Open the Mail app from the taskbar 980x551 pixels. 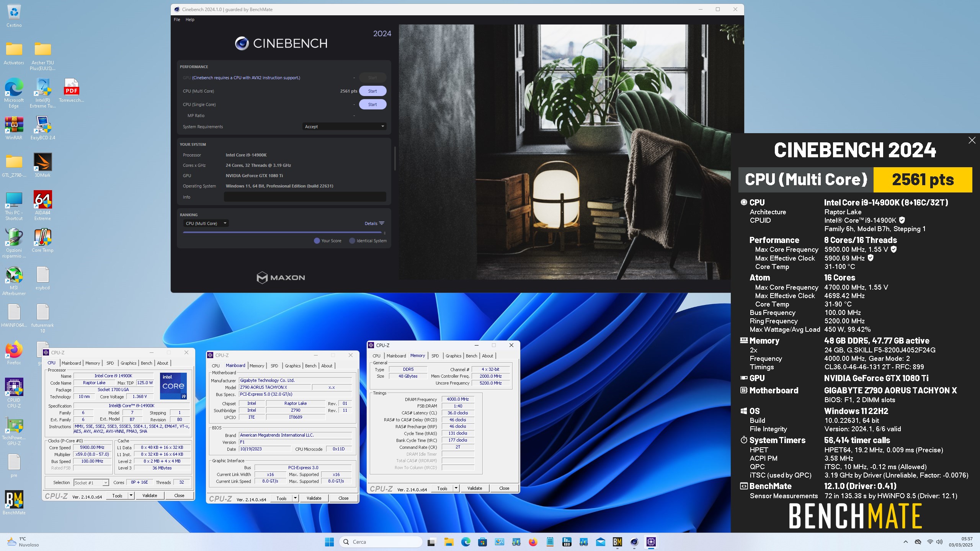(600, 542)
